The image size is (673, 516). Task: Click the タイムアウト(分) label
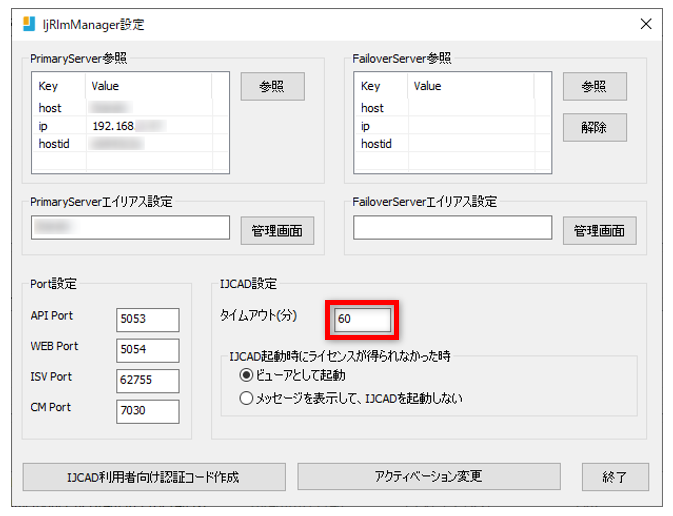click(258, 316)
